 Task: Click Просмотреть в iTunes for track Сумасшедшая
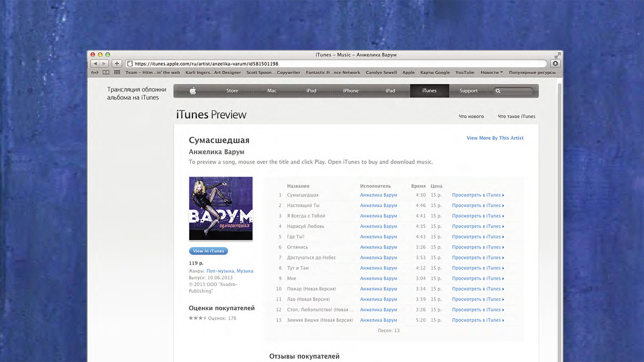[477, 195]
